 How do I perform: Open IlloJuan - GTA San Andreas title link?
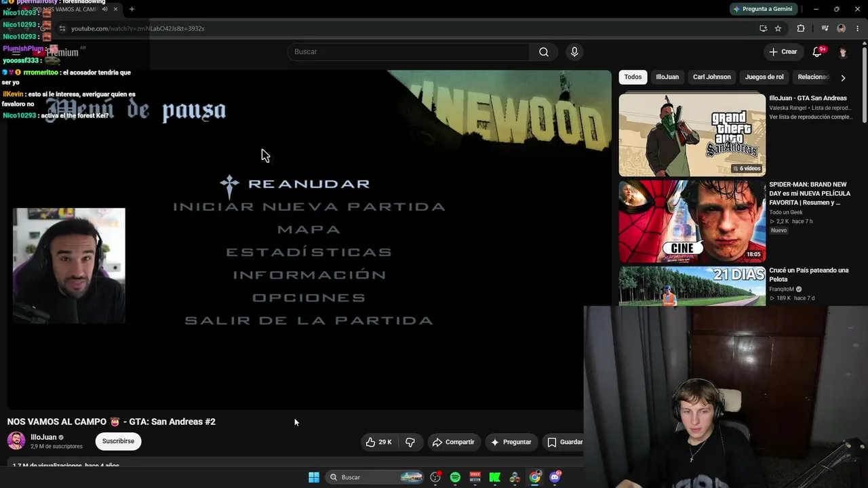click(808, 98)
